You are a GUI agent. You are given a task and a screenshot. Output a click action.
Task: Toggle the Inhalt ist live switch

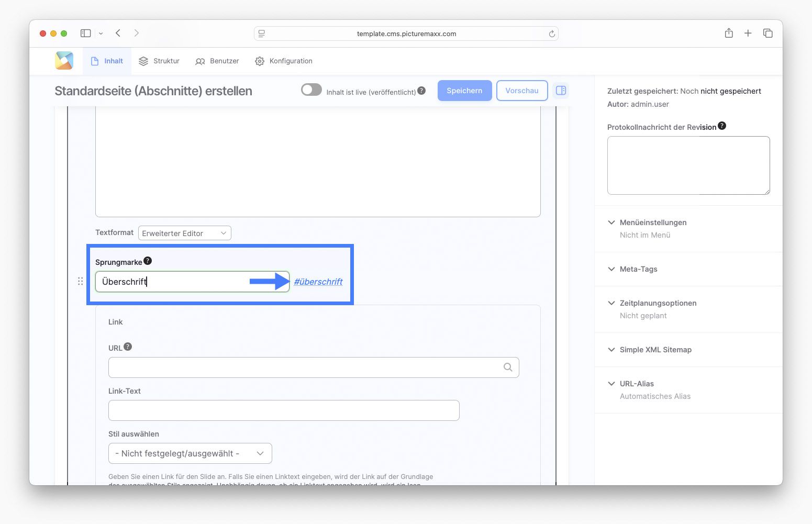tap(311, 90)
